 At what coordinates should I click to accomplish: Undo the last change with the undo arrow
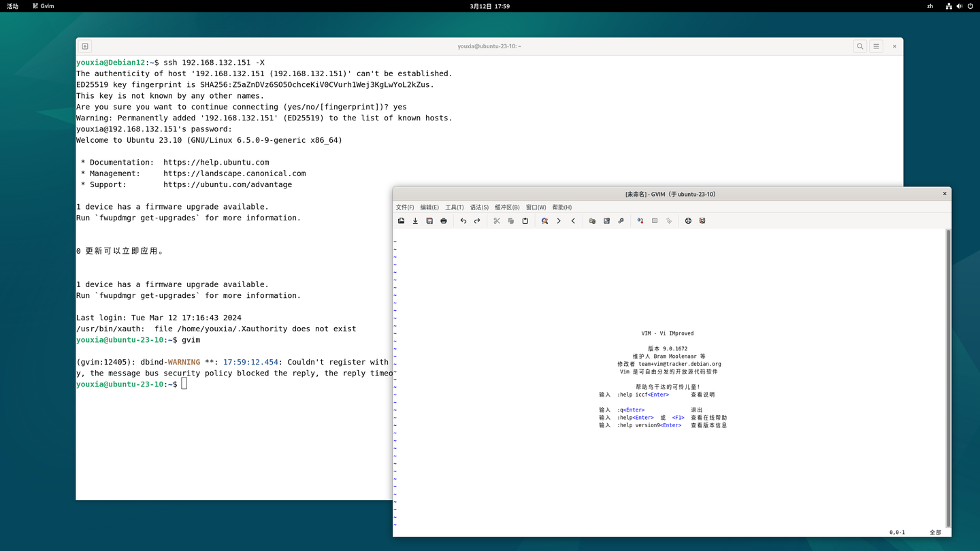(463, 220)
